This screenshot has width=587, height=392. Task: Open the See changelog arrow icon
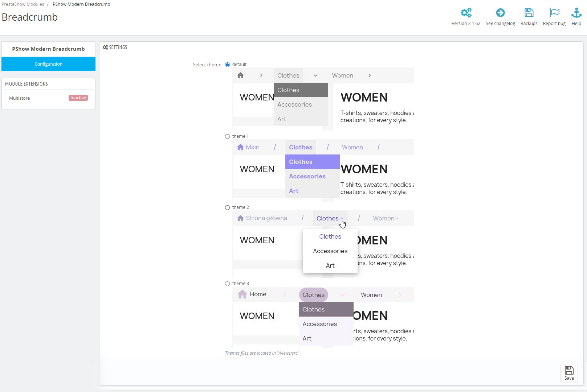tap(500, 13)
